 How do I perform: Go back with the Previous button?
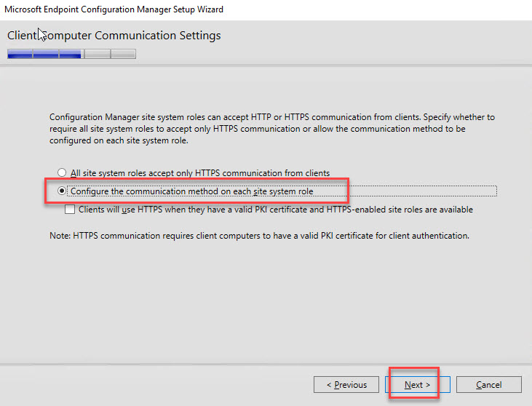pos(346,385)
